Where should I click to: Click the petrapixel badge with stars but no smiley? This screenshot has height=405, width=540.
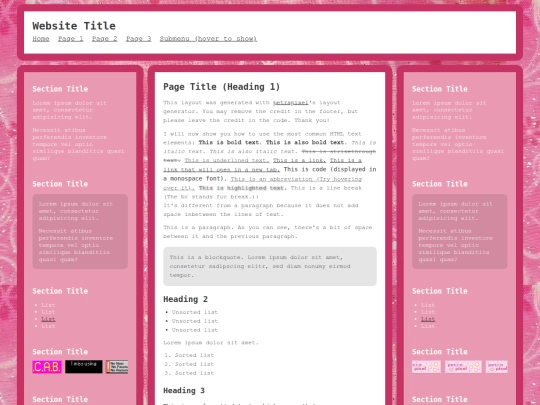pyautogui.click(x=426, y=367)
